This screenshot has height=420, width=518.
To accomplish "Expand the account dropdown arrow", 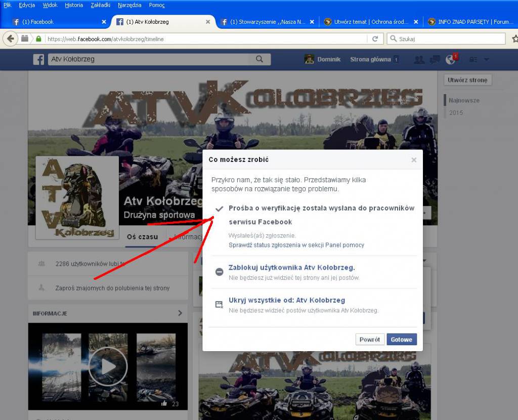I will click(x=486, y=60).
